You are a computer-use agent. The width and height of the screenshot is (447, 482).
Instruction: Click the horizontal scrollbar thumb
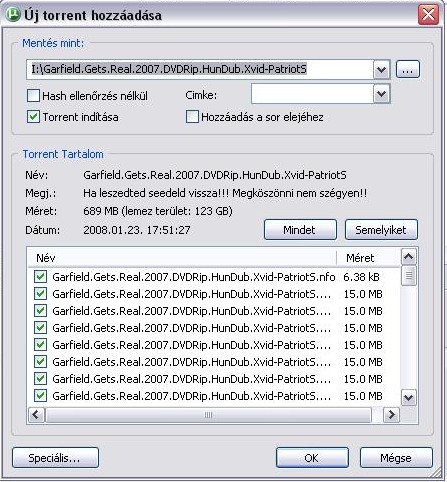pyautogui.click(x=208, y=415)
